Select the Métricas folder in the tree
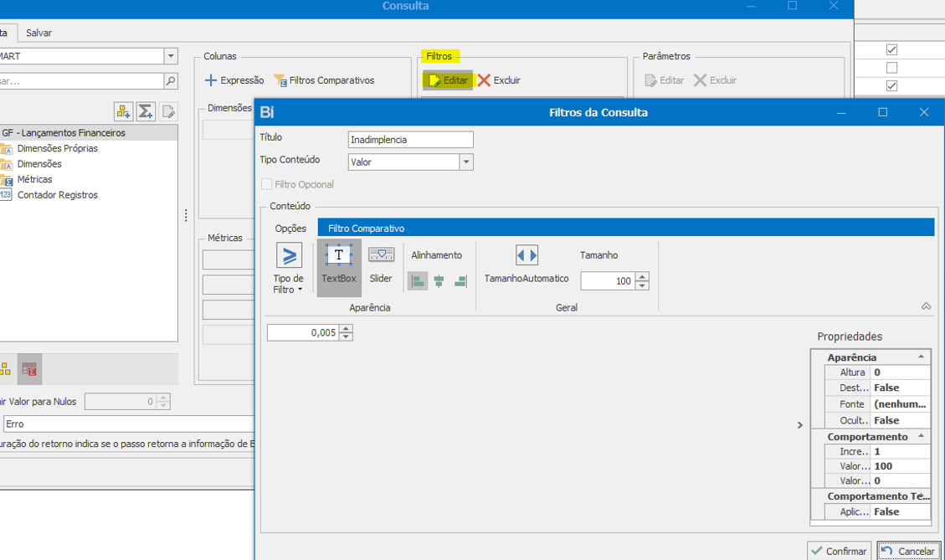The image size is (945, 560). point(34,180)
